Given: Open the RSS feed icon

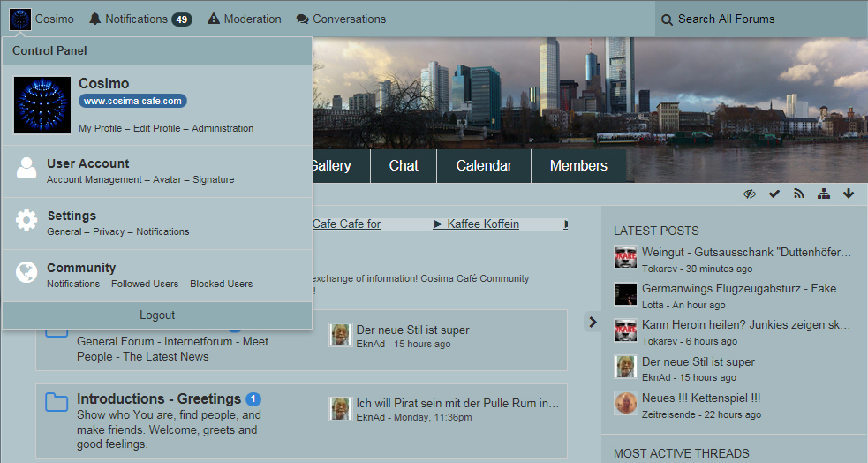Looking at the screenshot, I should click(x=799, y=194).
